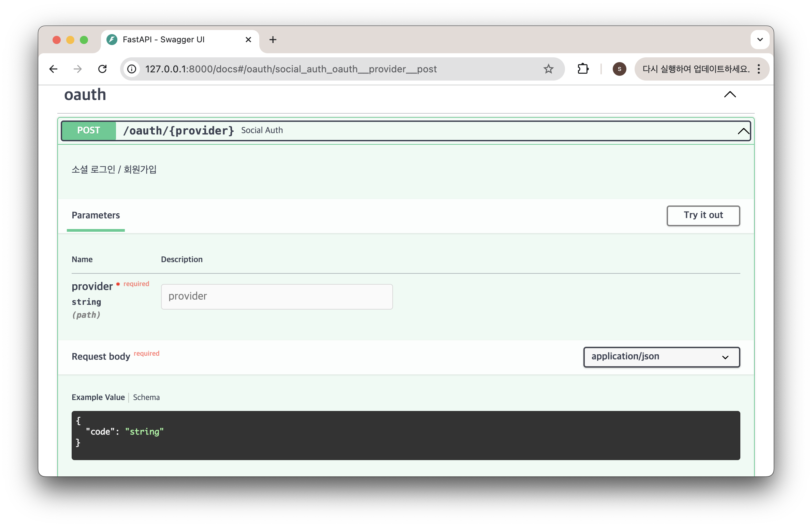812x527 pixels.
Task: Collapse the oauth section chevron
Action: click(730, 95)
